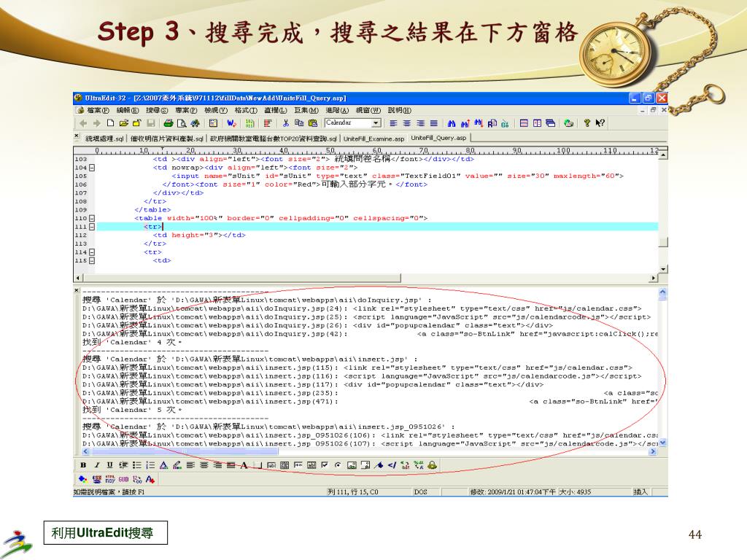Insert numbered list HTML icon
Image resolution: width=747 pixels, height=560 pixels.
(x=150, y=465)
